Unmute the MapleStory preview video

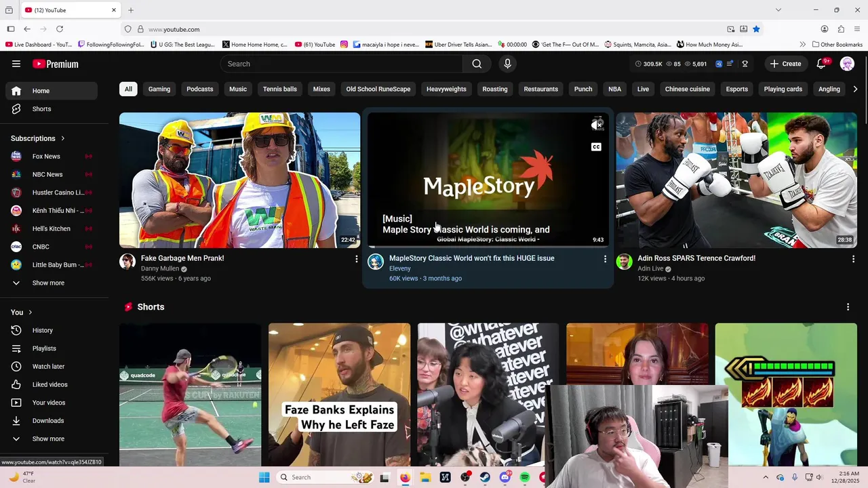pyautogui.click(x=596, y=125)
